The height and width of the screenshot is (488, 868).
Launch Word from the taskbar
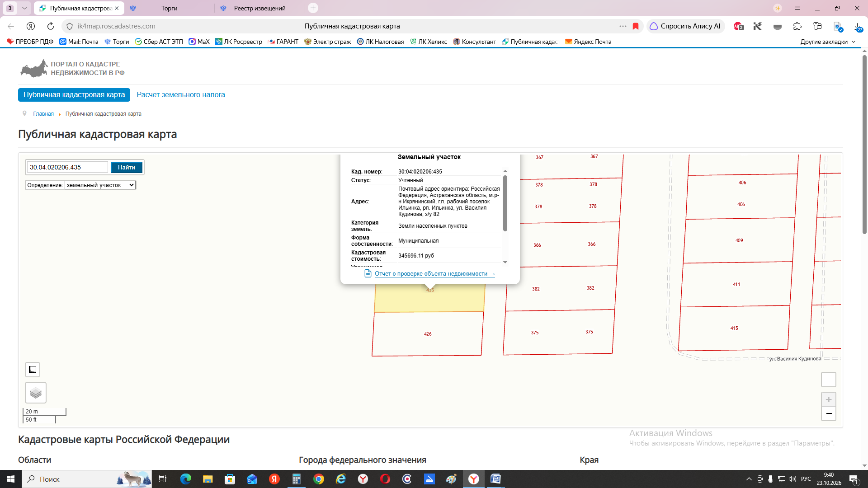pyautogui.click(x=495, y=479)
